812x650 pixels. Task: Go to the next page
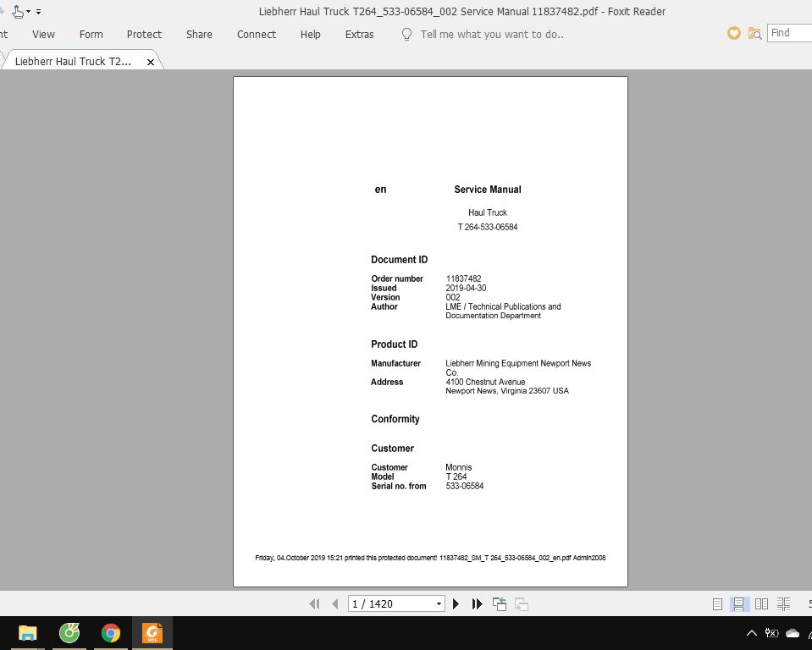(456, 603)
